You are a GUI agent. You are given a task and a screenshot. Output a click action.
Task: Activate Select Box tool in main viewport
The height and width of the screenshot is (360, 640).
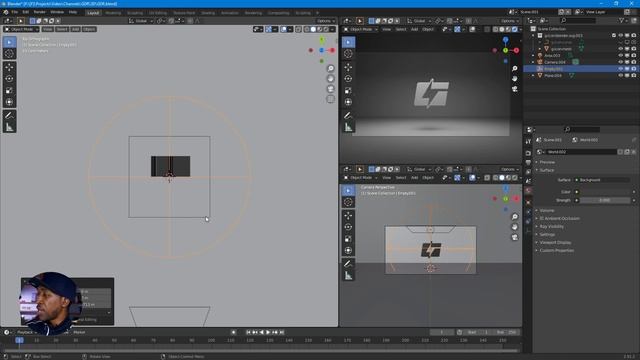click(x=9, y=42)
